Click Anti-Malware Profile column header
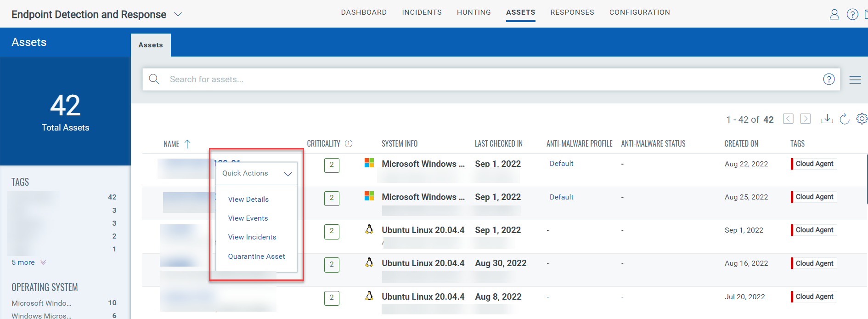868x319 pixels. pos(580,143)
